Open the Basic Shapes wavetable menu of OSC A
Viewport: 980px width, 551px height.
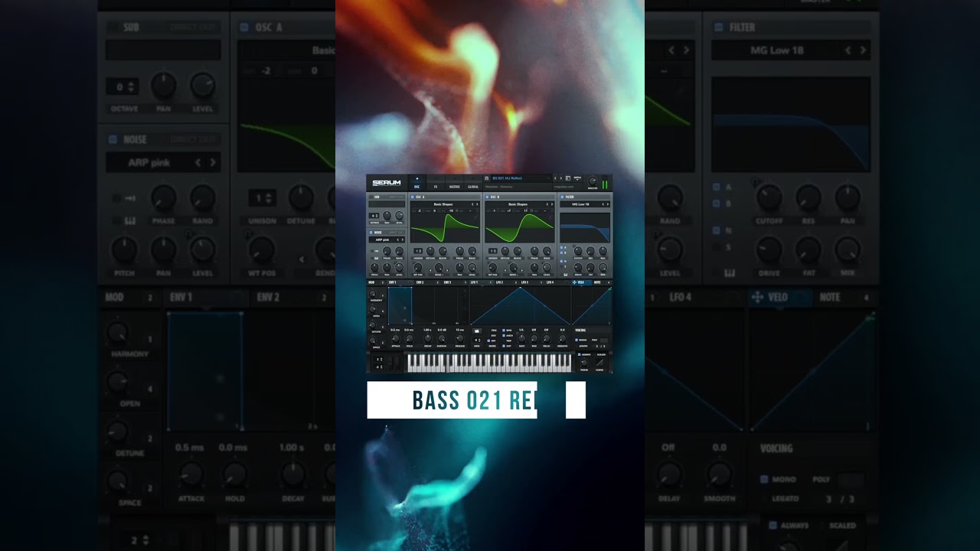tap(443, 204)
